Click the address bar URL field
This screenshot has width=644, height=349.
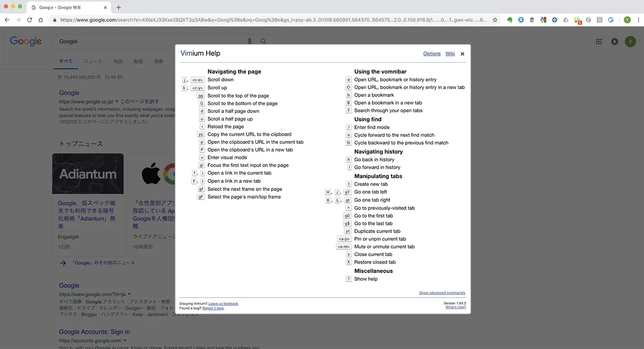click(x=273, y=20)
